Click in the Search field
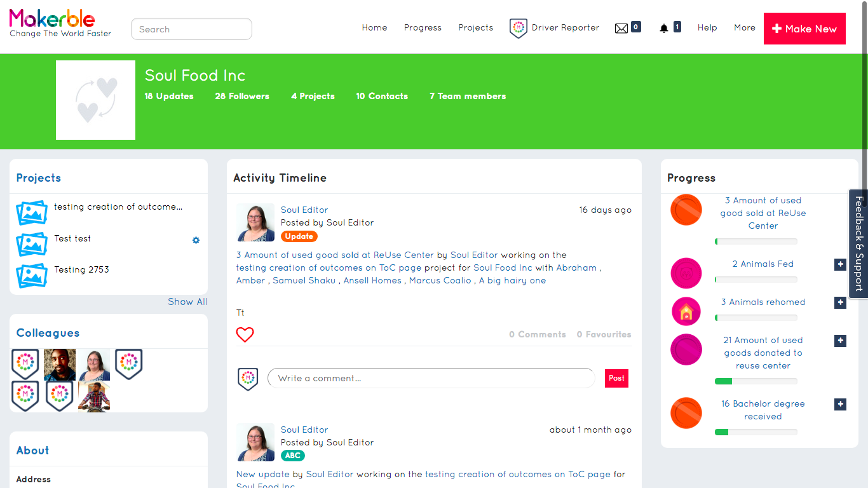The image size is (868, 488). click(191, 29)
